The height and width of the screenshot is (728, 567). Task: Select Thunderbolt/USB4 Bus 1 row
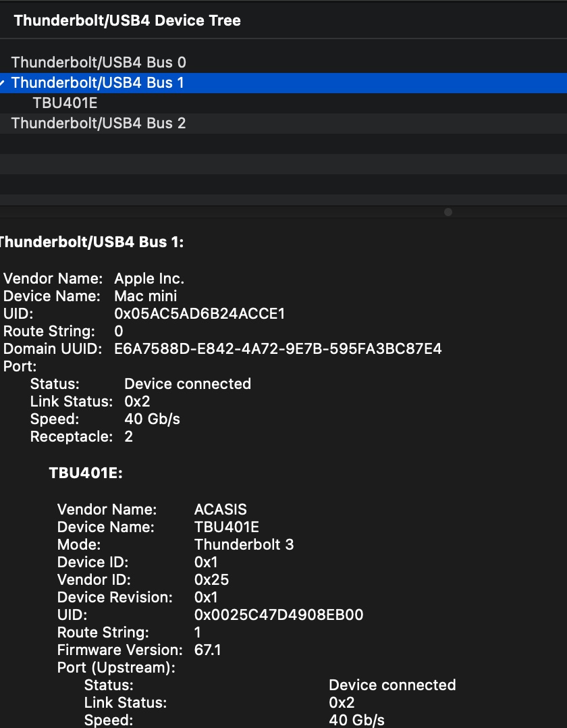(x=283, y=82)
